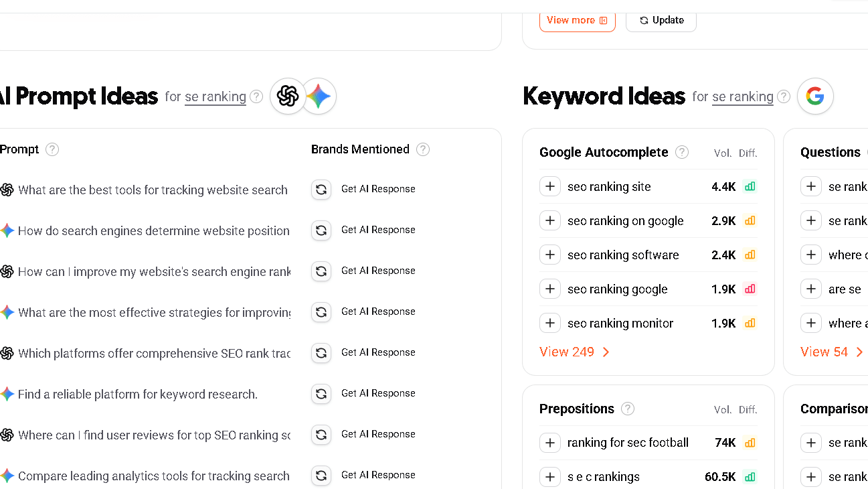Select keyword text 'seo ranking on google'

point(626,221)
